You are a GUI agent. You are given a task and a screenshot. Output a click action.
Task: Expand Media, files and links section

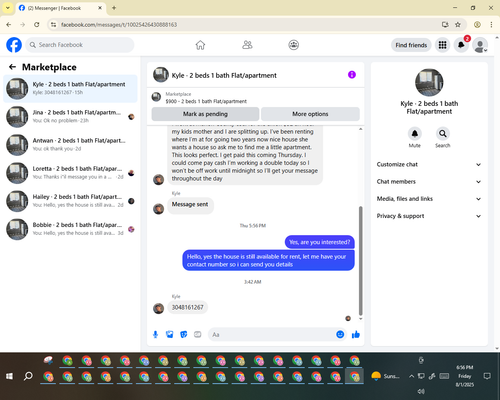pos(429,199)
